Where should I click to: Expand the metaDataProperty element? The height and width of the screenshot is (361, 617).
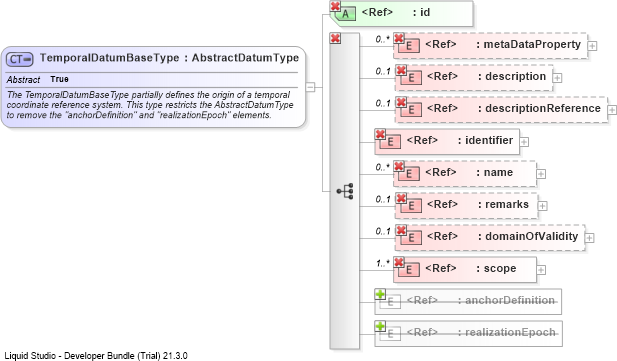[592, 46]
